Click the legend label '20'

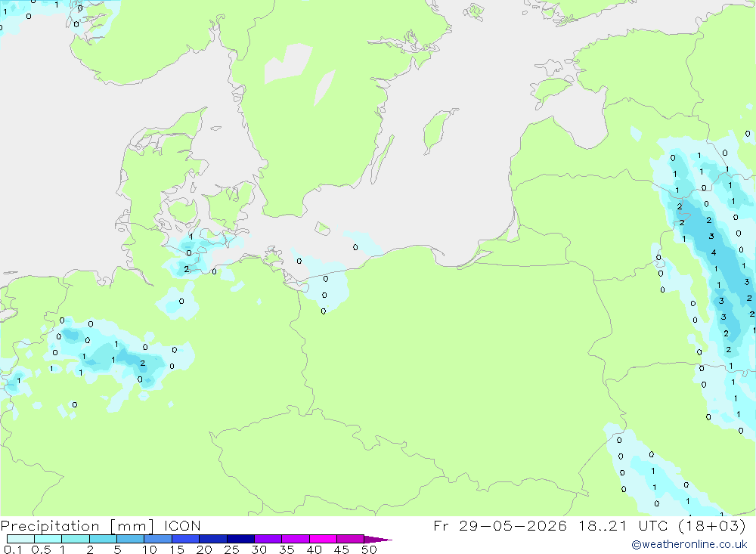point(204,549)
